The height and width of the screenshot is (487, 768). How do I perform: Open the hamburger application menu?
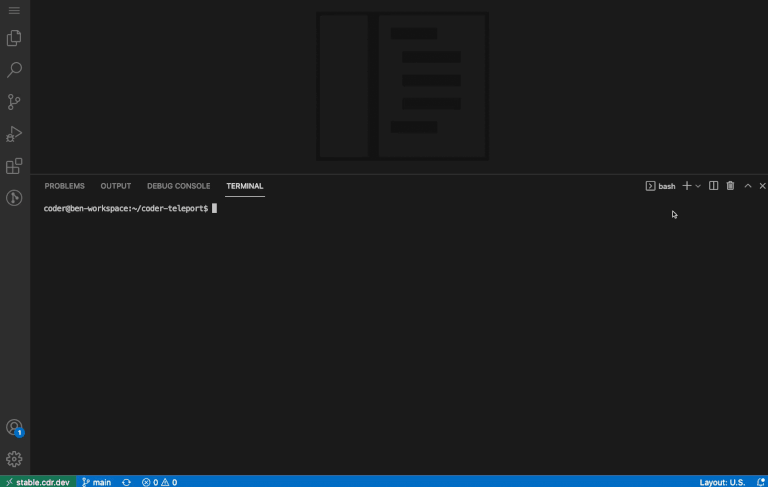click(x=14, y=10)
